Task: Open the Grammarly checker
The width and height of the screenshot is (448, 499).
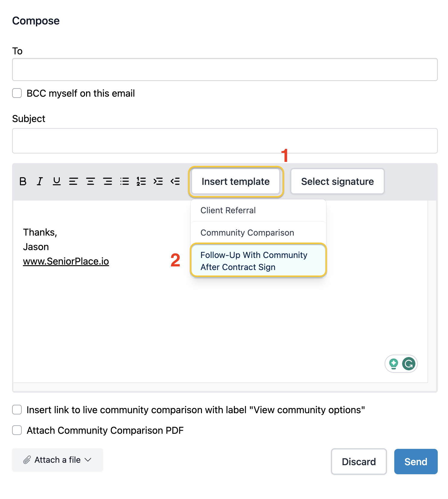Action: (409, 364)
